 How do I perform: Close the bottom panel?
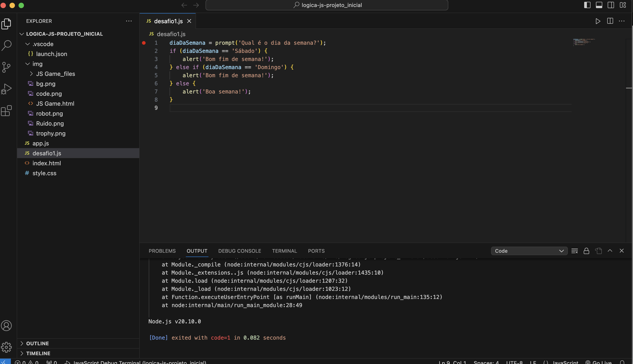pyautogui.click(x=621, y=251)
